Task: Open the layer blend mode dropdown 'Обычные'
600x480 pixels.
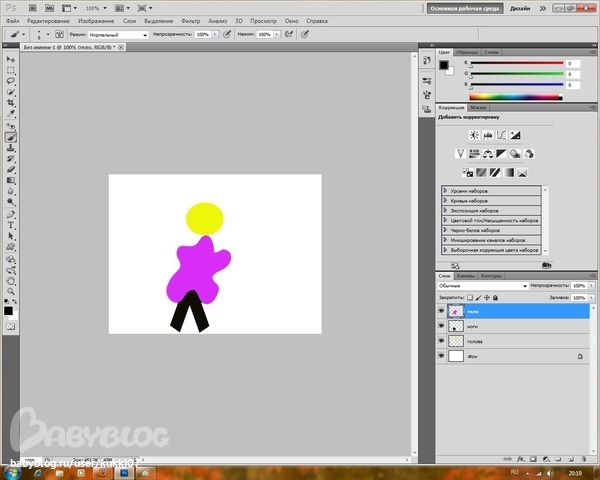Action: [481, 286]
